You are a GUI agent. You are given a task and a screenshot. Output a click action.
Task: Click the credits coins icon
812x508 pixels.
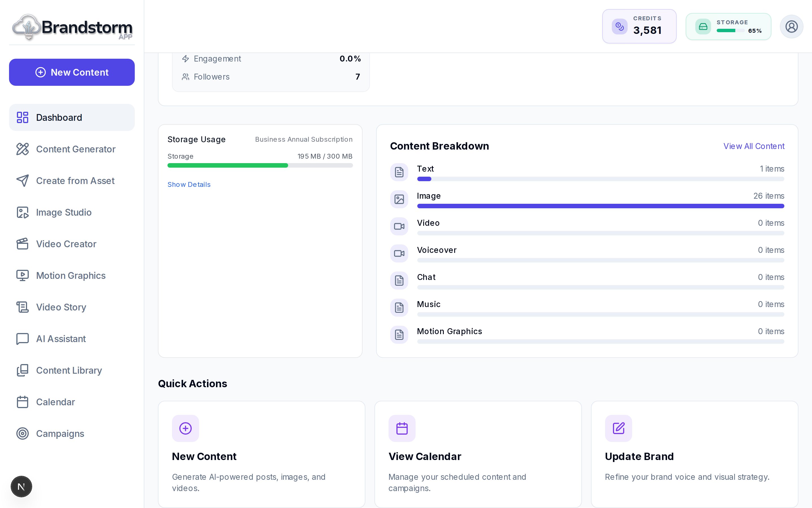619,27
